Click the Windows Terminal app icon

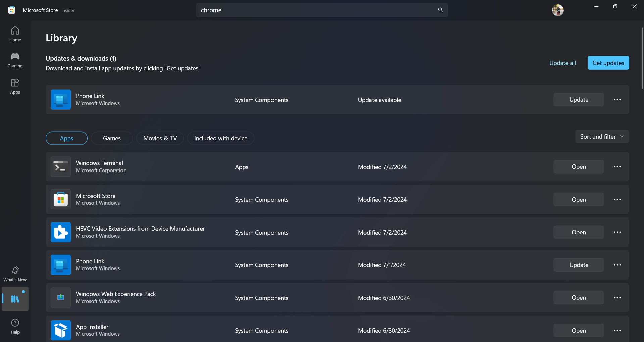pos(61,167)
